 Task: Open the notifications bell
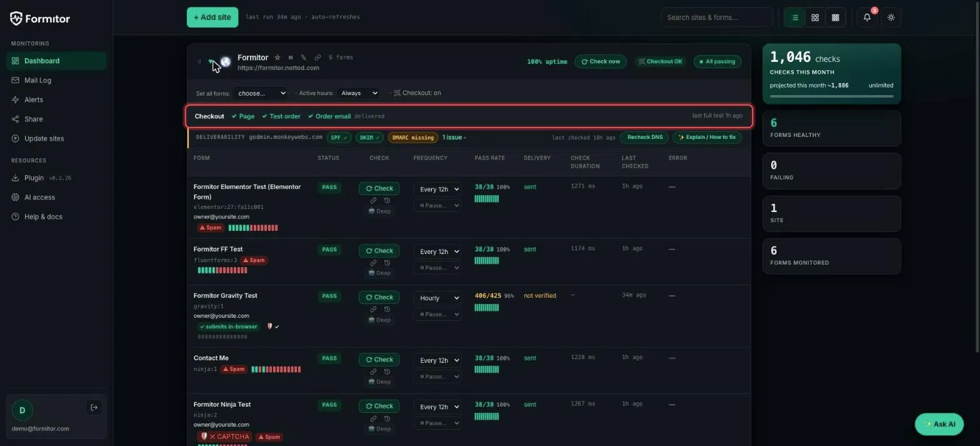[867, 18]
